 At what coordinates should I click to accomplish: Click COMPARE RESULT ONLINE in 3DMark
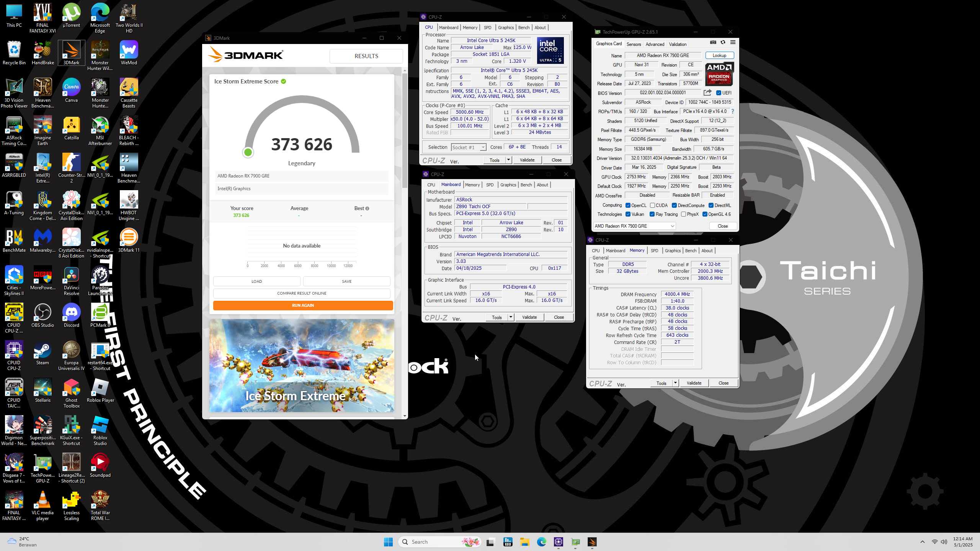coord(302,293)
